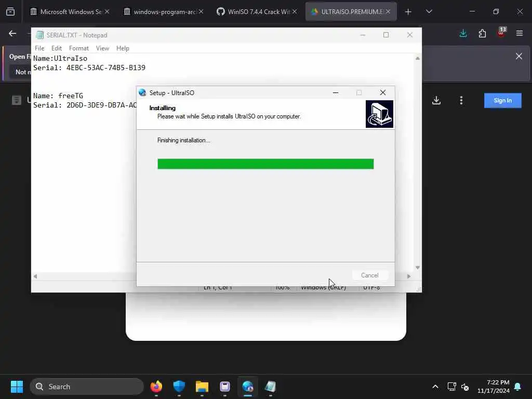This screenshot has height=399, width=532.
Task: Open Firefox from the taskbar
Action: pyautogui.click(x=156, y=387)
